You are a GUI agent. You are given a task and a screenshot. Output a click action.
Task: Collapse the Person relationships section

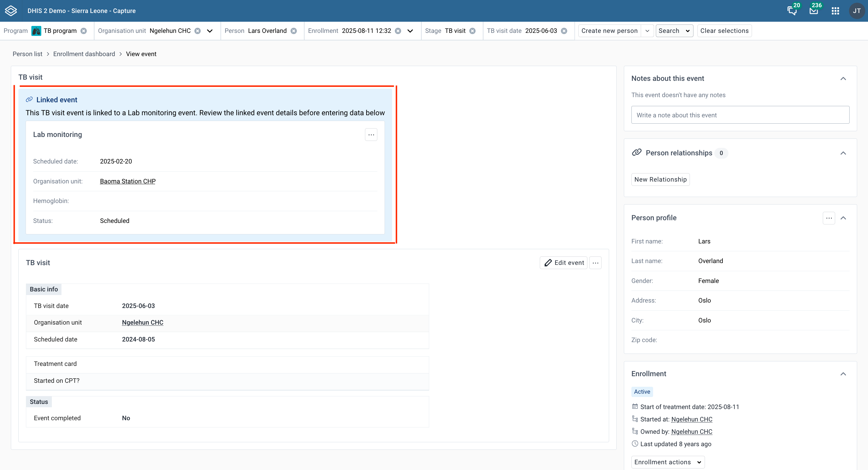(x=843, y=153)
